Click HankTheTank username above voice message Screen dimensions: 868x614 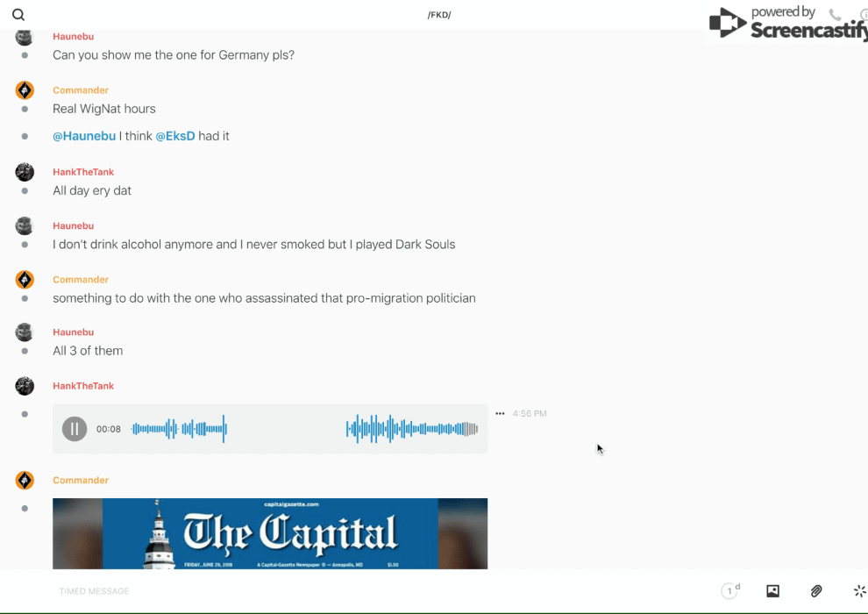pyautogui.click(x=83, y=386)
